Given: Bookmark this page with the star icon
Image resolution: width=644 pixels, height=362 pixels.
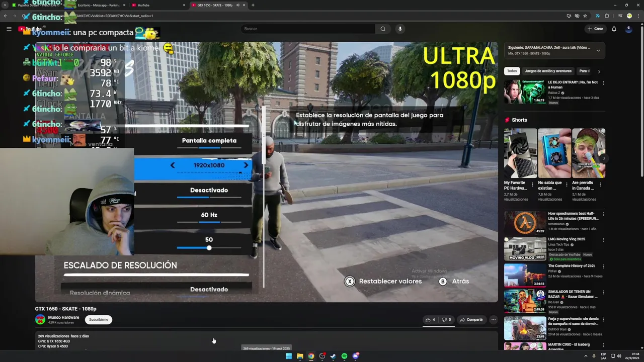Looking at the screenshot, I should [x=585, y=16].
